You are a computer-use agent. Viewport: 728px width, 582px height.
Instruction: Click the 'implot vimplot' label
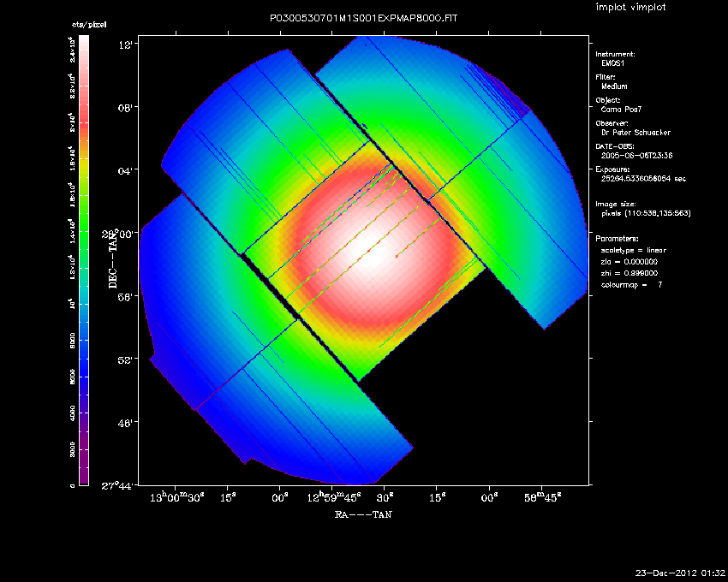click(630, 7)
